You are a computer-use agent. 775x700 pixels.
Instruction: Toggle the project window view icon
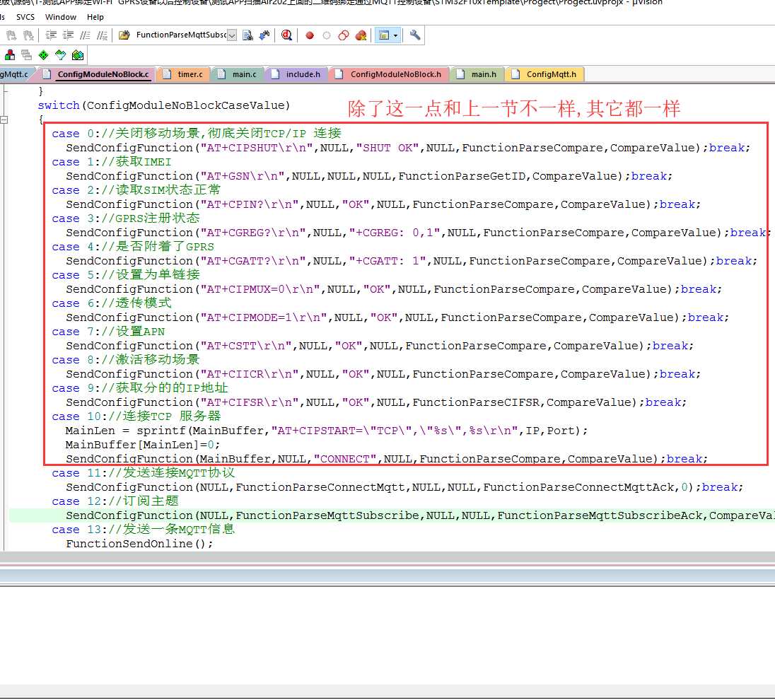pyautogui.click(x=383, y=35)
